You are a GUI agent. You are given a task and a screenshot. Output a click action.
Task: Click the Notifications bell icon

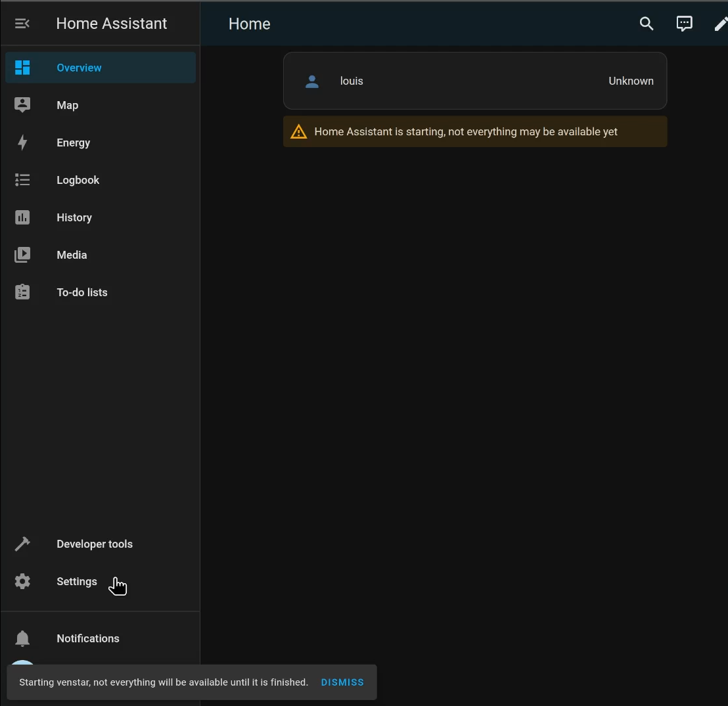(x=22, y=639)
